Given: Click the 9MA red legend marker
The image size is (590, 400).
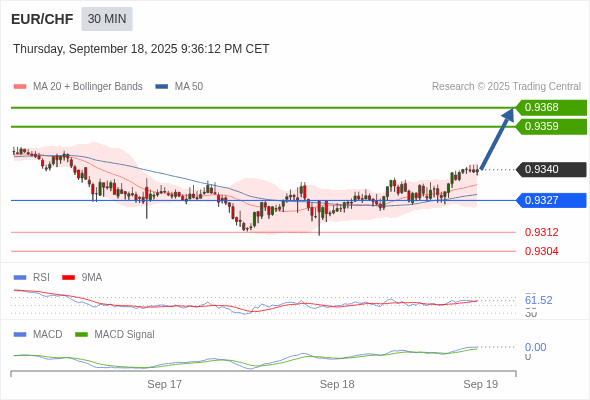Looking at the screenshot, I should coord(68,278).
